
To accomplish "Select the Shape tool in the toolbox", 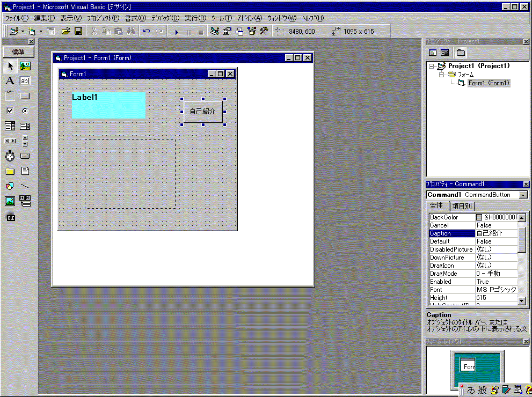I will (x=10, y=186).
